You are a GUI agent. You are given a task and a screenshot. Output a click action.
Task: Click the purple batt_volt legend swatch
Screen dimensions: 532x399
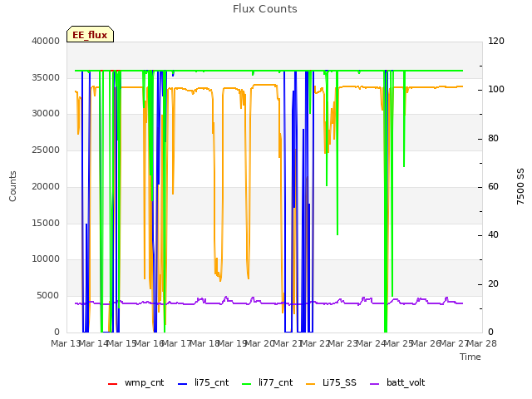tap(374, 384)
